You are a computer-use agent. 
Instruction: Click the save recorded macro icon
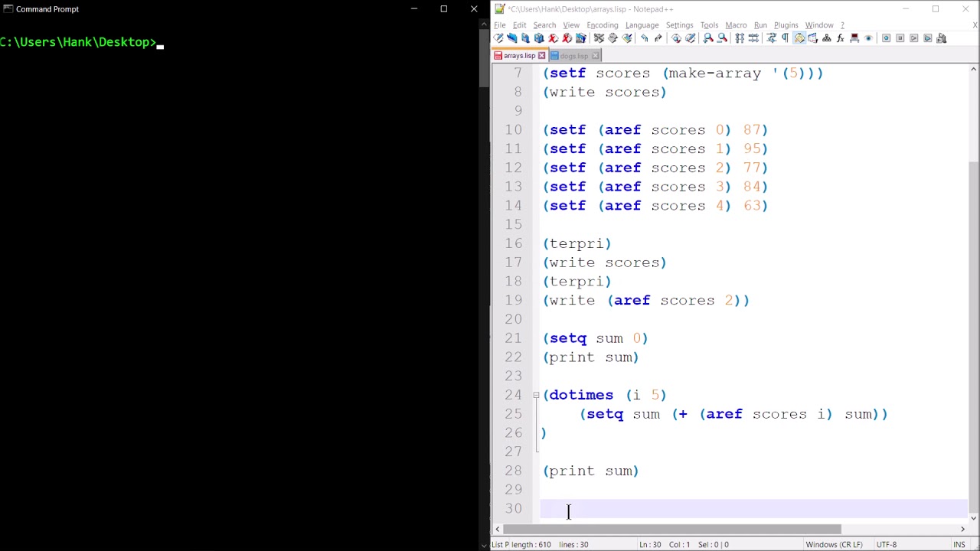click(x=941, y=38)
